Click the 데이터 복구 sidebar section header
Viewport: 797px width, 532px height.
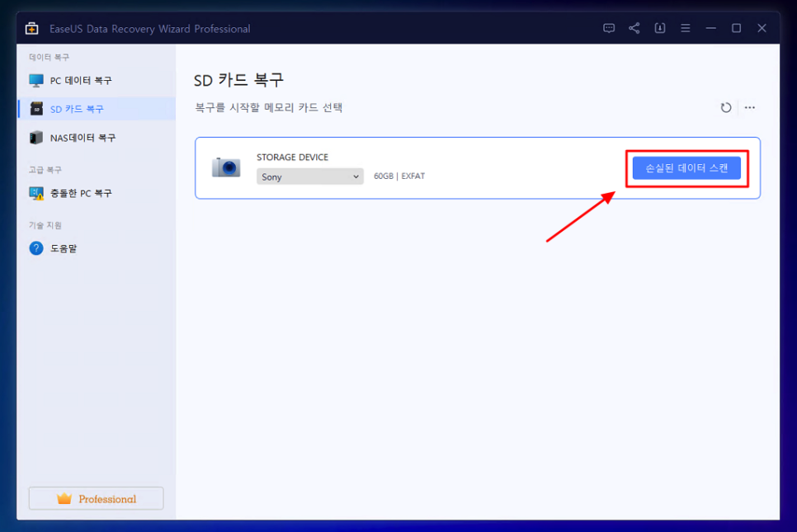pos(49,57)
